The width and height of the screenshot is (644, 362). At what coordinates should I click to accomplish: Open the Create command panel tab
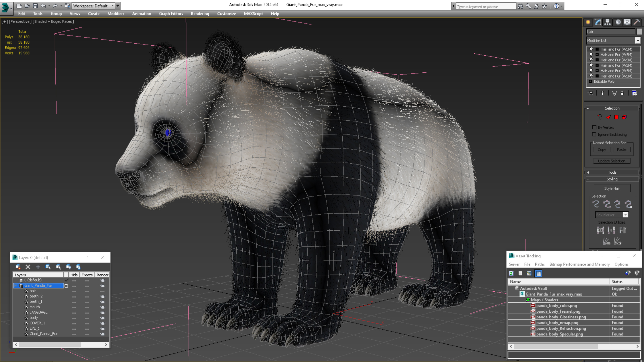[588, 22]
